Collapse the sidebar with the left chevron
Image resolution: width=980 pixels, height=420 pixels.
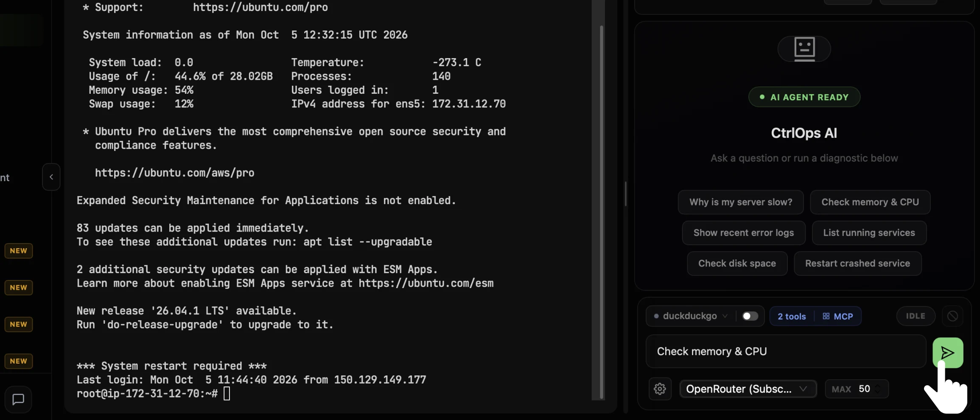click(x=51, y=177)
